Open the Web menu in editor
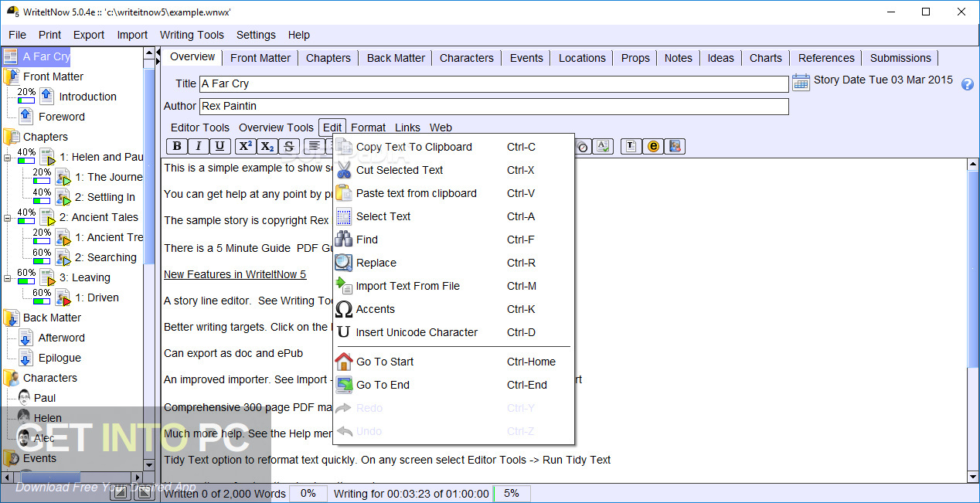Image resolution: width=980 pixels, height=503 pixels. point(441,127)
